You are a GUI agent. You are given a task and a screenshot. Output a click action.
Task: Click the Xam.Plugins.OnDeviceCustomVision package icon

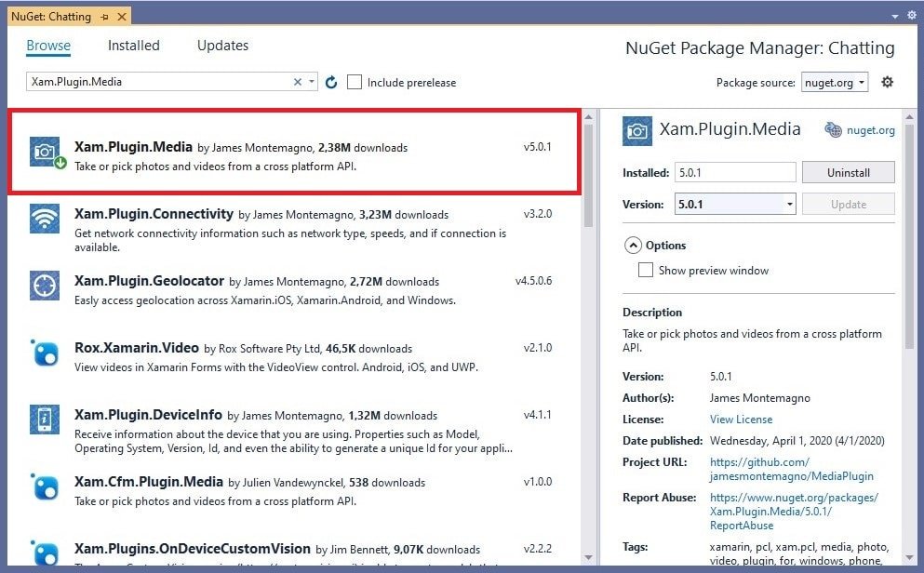[45, 553]
